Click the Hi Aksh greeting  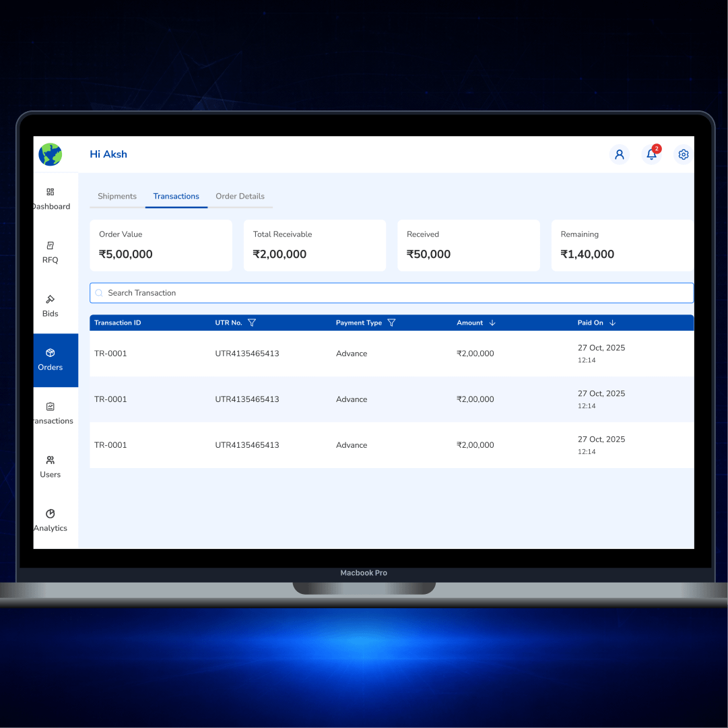click(x=108, y=154)
